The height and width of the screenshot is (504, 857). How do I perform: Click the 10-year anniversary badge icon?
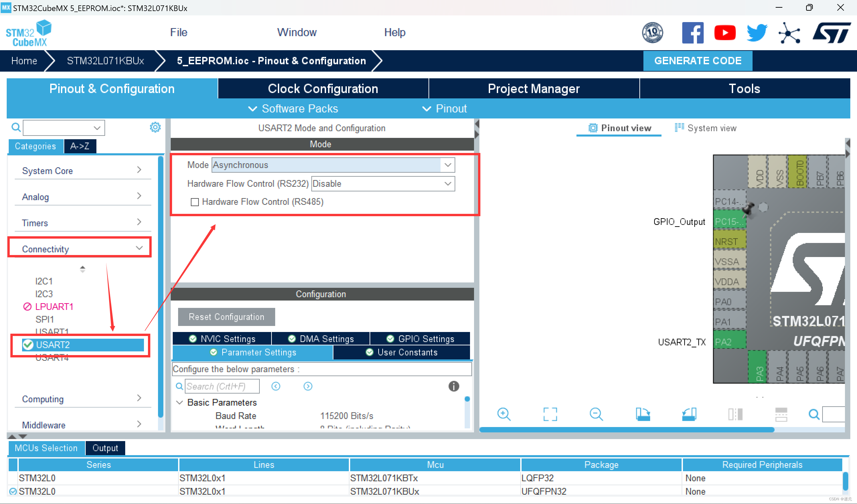[x=652, y=33]
